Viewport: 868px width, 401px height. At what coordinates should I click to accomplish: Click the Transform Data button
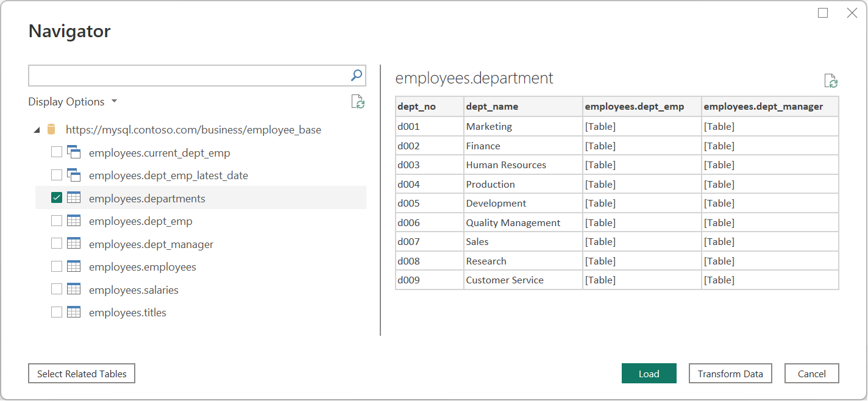pyautogui.click(x=730, y=374)
